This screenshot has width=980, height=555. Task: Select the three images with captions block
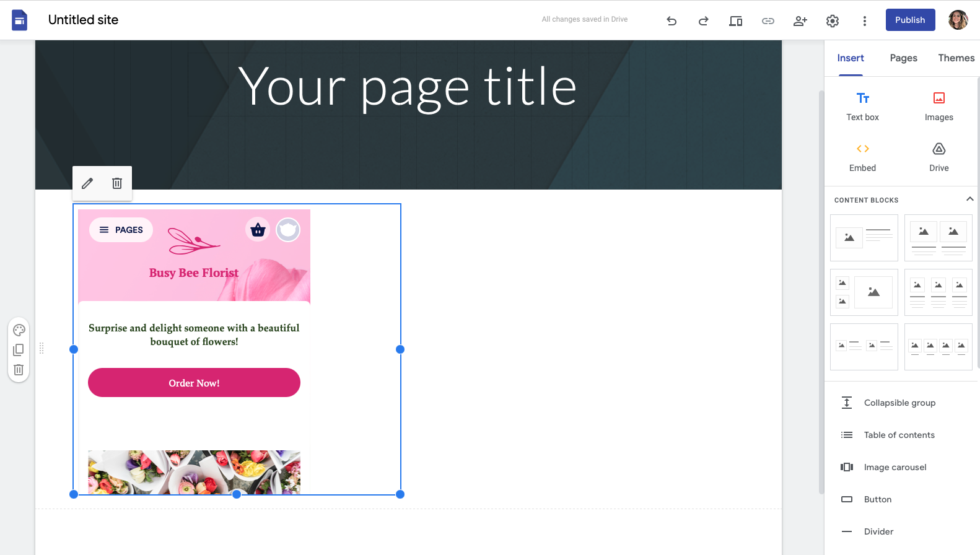[x=938, y=292]
